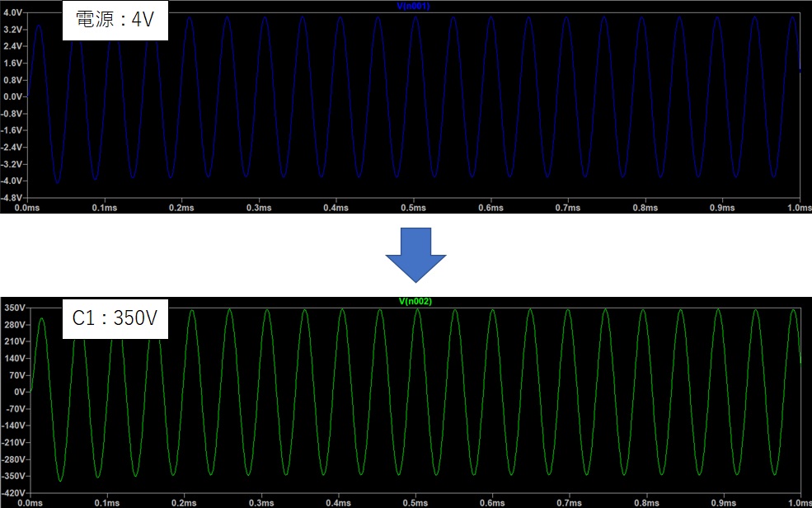This screenshot has width=812, height=508.
Task: Click the V(n001) trace label
Action: coord(414,6)
